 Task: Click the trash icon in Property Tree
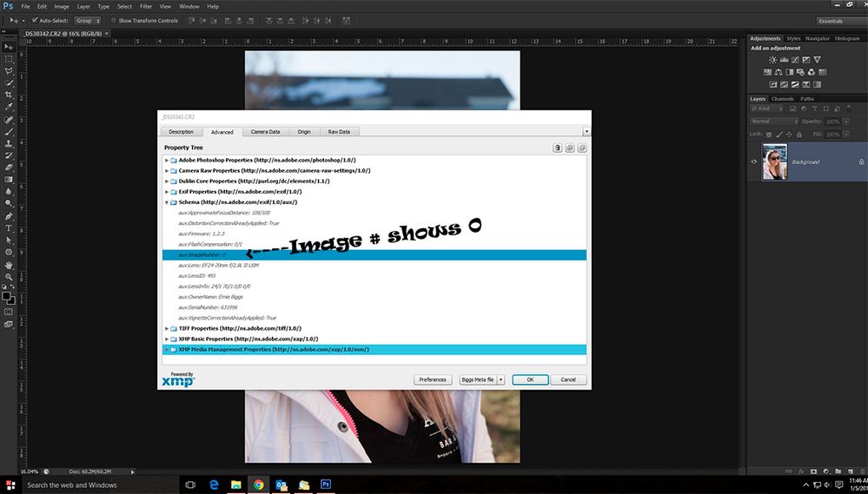558,148
